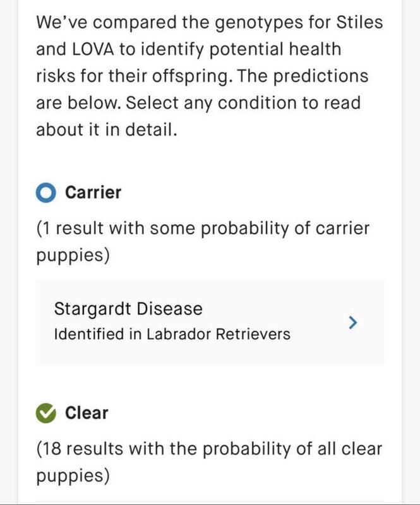Click the green Clear checkmark icon
The width and height of the screenshot is (420, 505).
tap(45, 413)
